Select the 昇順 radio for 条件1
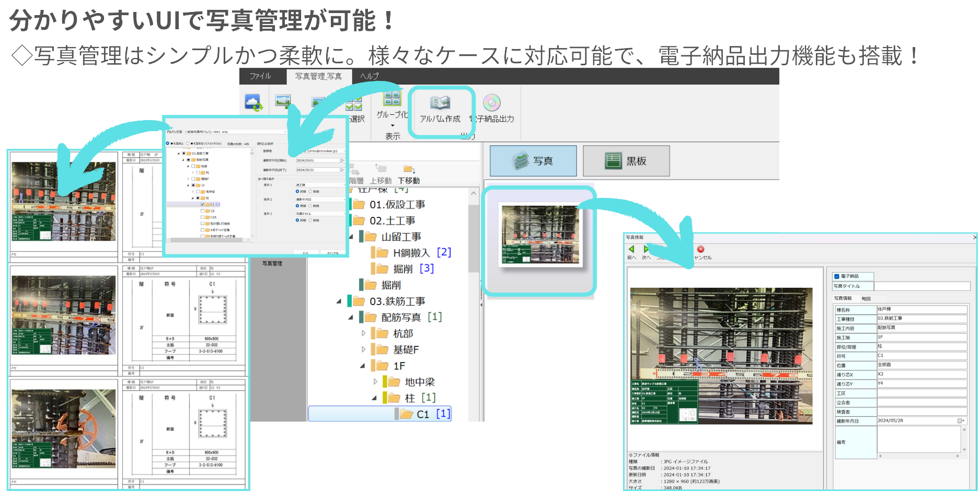The height and width of the screenshot is (502, 980). (297, 192)
